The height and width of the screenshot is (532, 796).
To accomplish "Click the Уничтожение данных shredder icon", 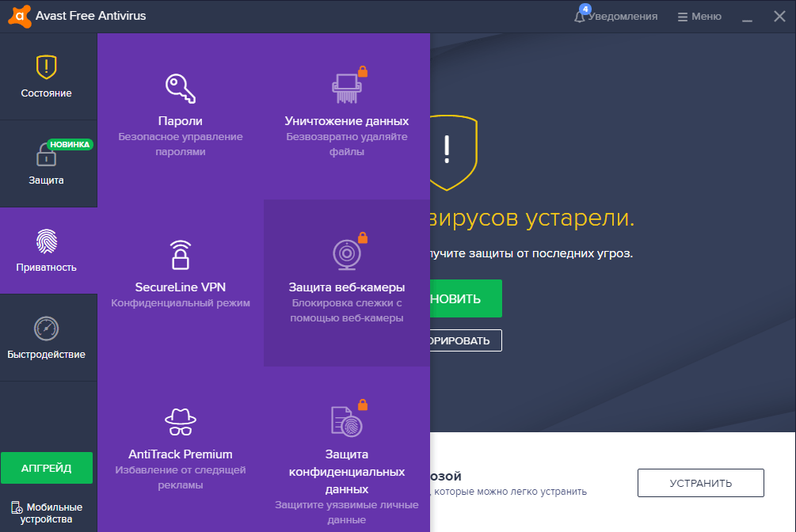I will (347, 89).
